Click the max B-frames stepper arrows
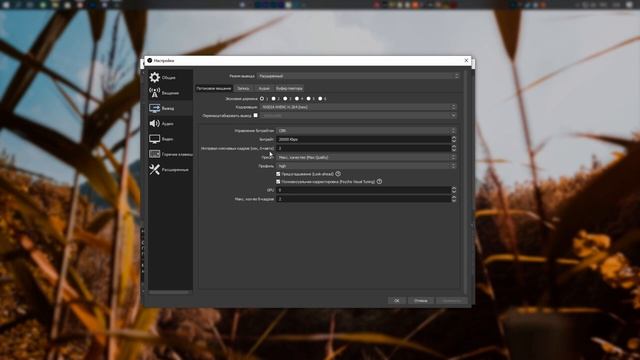 click(x=453, y=199)
